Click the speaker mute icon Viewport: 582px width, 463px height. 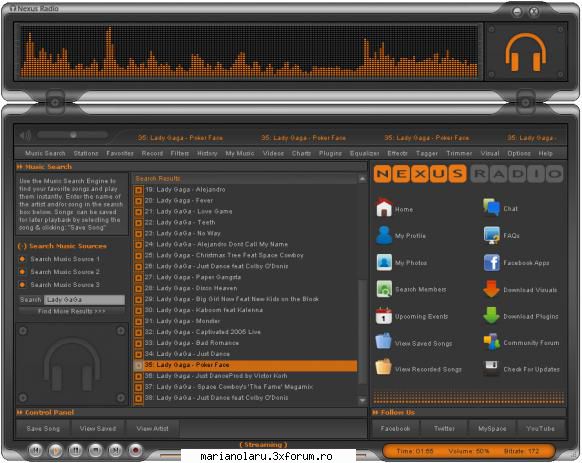click(25, 135)
